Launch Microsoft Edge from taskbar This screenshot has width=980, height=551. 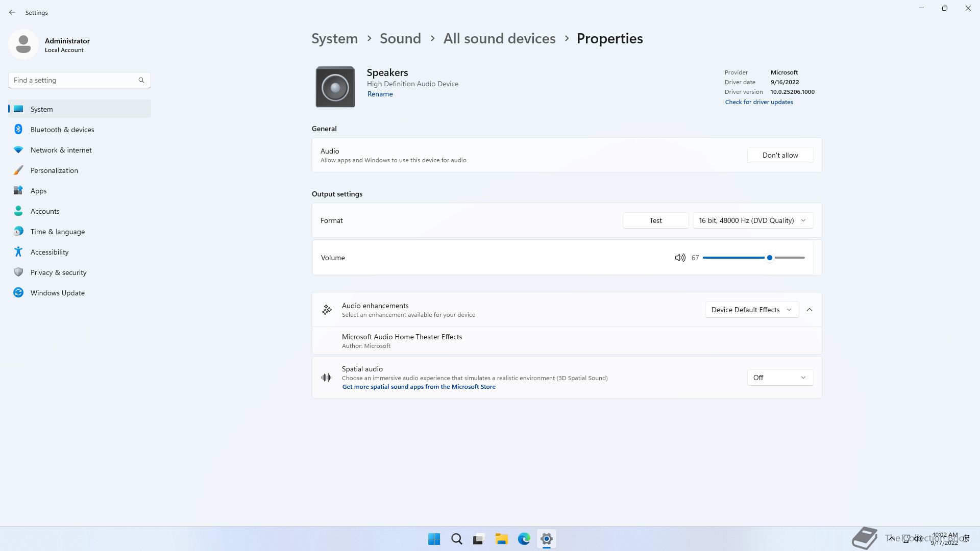tap(524, 539)
